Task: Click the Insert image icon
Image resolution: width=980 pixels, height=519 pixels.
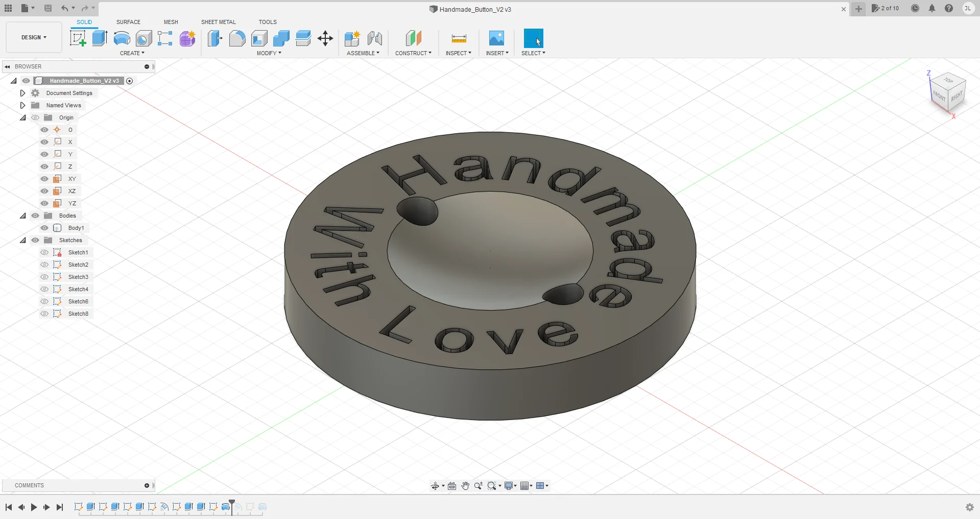Action: (496, 38)
